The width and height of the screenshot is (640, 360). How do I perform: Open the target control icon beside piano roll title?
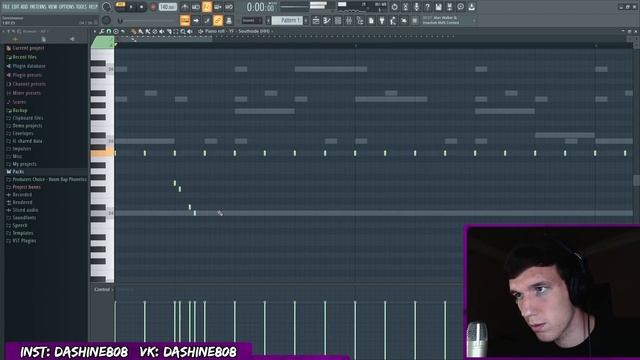click(200, 31)
